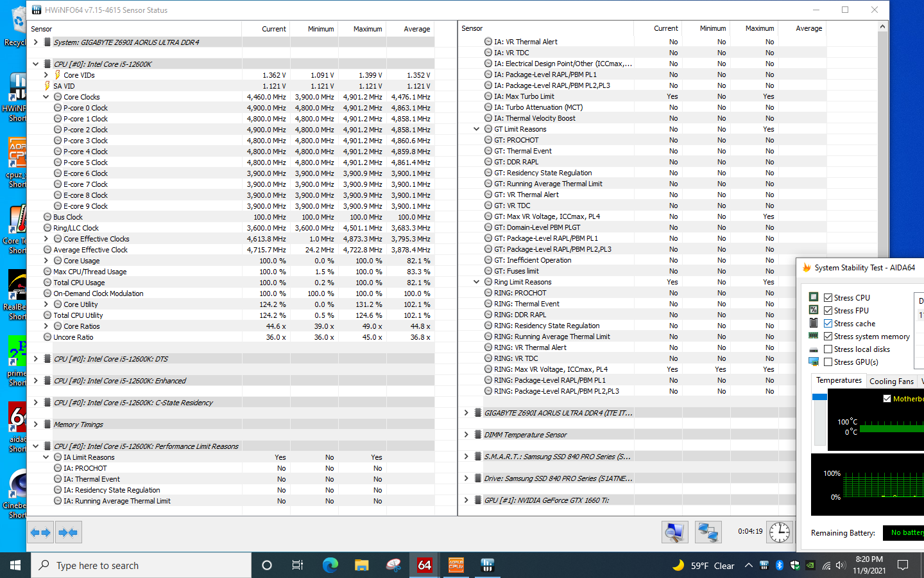Open the notification center icon
This screenshot has height=578, width=924.
(x=903, y=565)
